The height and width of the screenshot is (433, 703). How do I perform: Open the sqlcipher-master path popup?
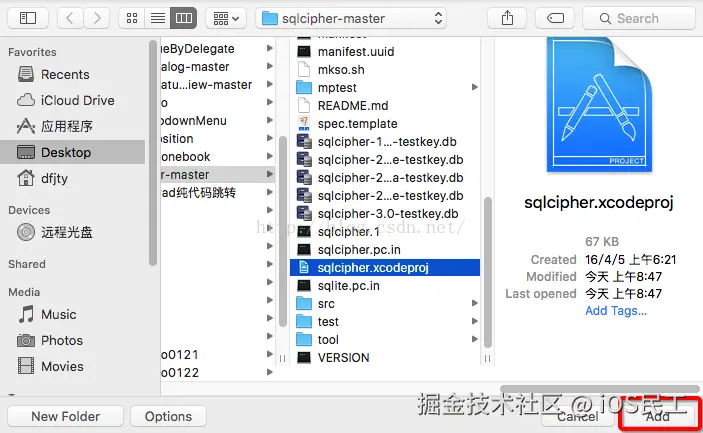point(351,18)
